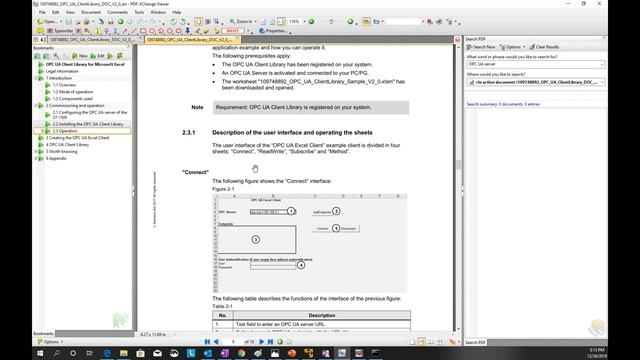
Task: Click green zoom-in circle beside zoom percentage
Action: [x=311, y=21]
